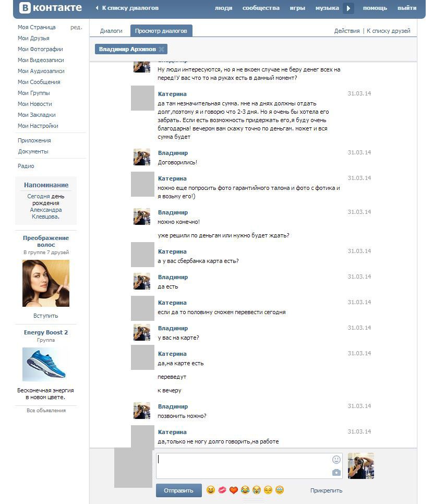
Task: Insert the tears of joy emoji
Action: (x=245, y=490)
